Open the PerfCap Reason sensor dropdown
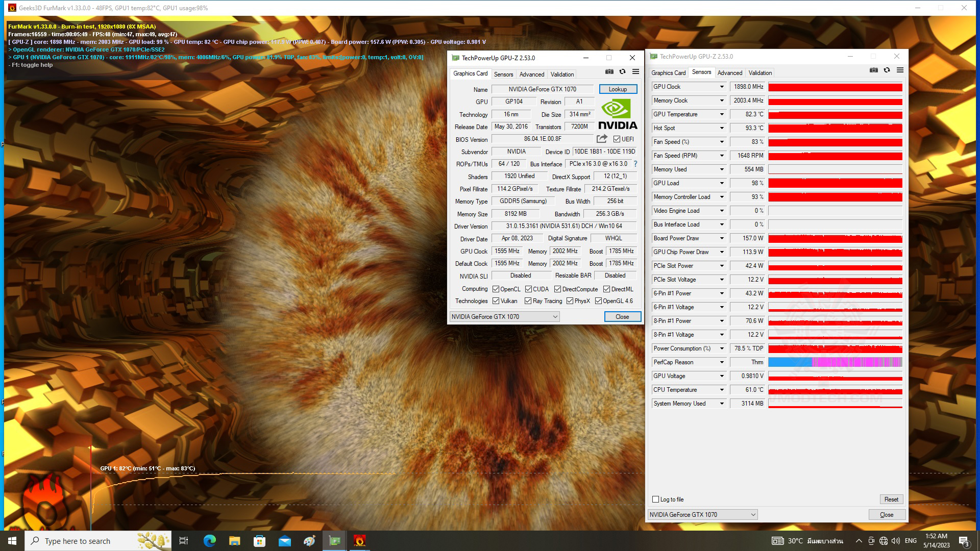 pyautogui.click(x=722, y=362)
